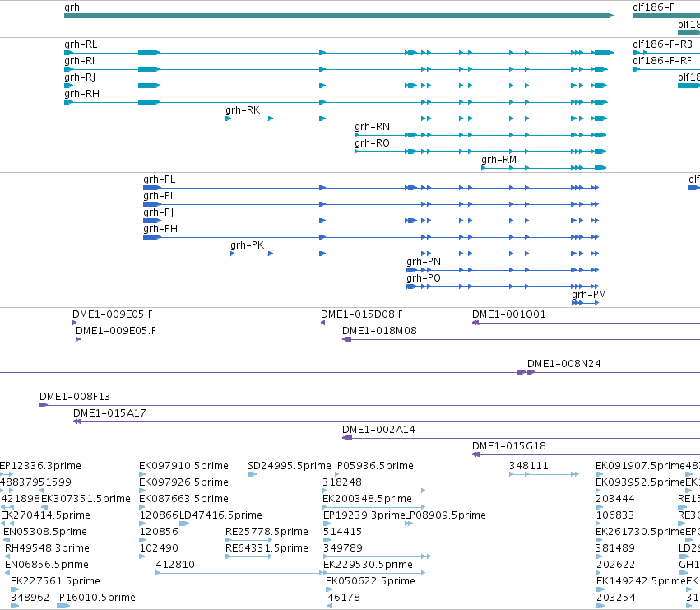Click the LD47416.5prime EST label
Viewport: 700px width, 610px height.
click(220, 515)
